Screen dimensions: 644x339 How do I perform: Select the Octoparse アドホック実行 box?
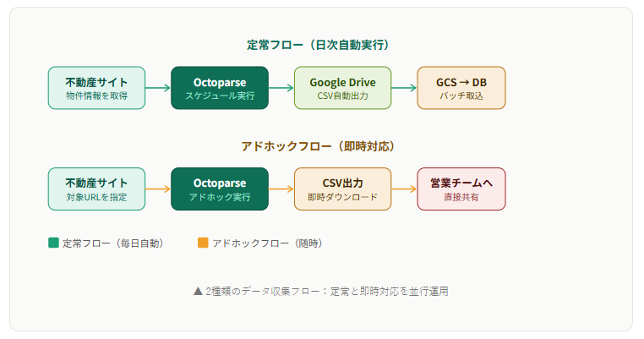click(x=220, y=189)
